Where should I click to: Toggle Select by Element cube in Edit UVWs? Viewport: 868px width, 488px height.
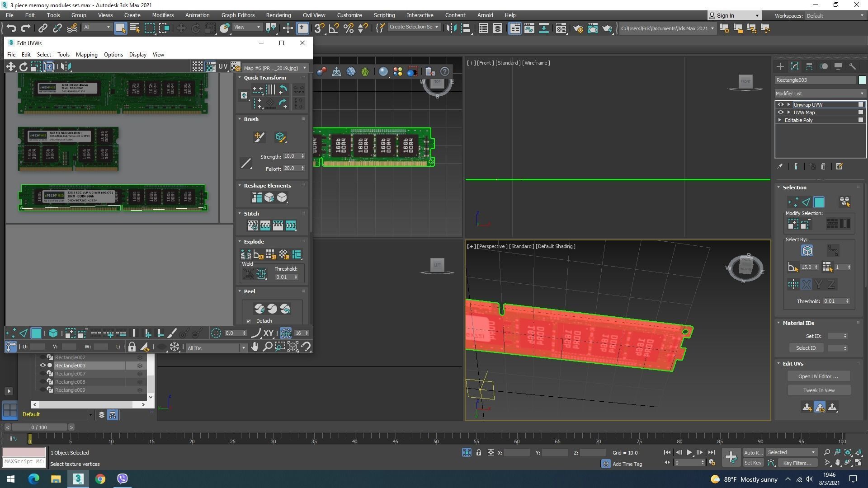tap(53, 333)
